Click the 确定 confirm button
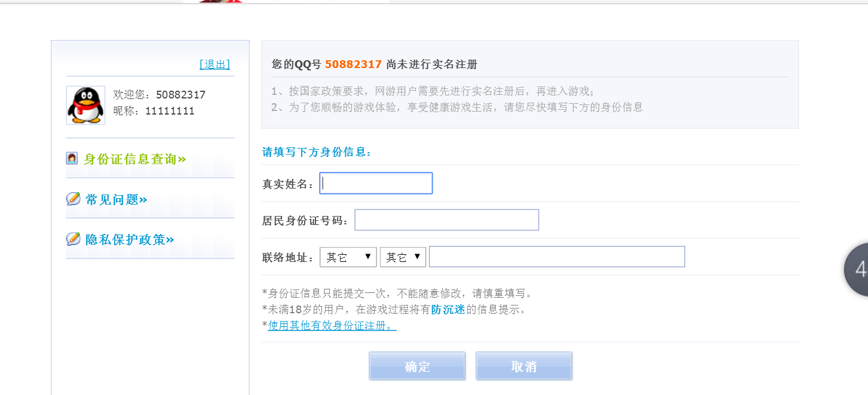Screen dimensions: 868x395 [x=417, y=366]
